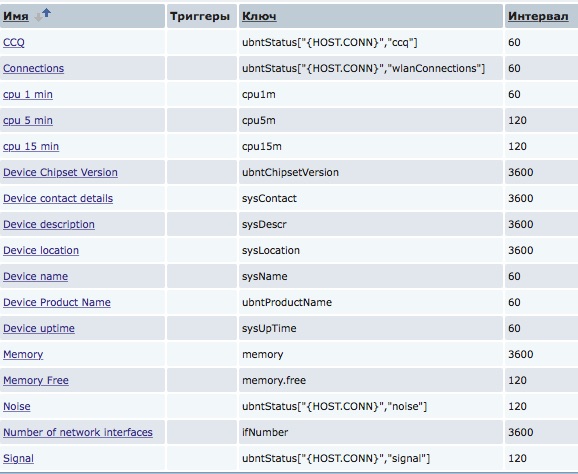Open the Device Chipset Version item

point(60,172)
